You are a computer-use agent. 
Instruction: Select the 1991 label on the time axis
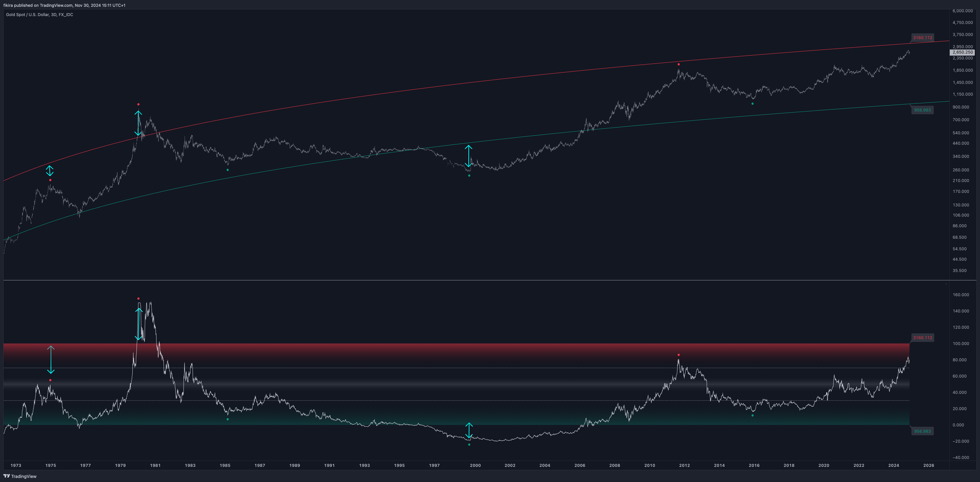(329, 466)
